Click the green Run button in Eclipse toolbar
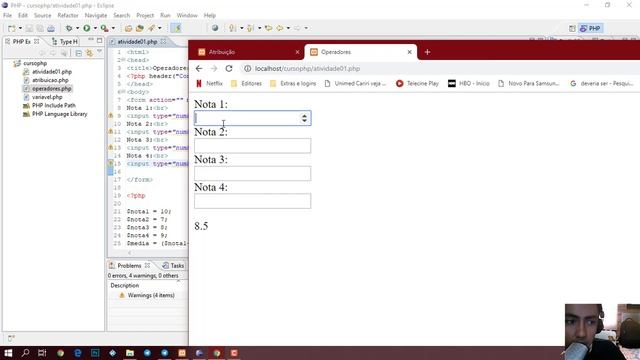Viewport: 640px width, 360px height. [x=87, y=28]
